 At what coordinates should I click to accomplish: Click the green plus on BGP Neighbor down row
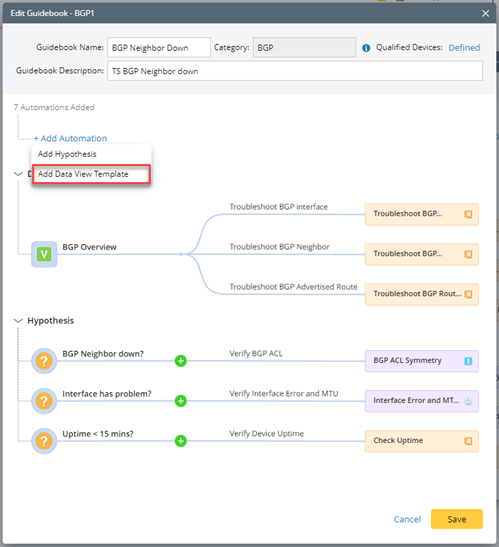click(181, 361)
